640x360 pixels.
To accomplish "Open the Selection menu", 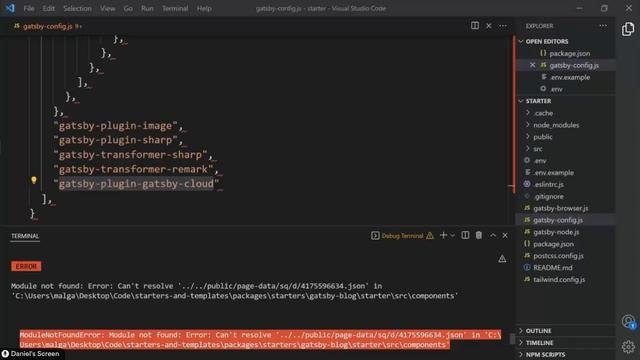I will point(77,8).
